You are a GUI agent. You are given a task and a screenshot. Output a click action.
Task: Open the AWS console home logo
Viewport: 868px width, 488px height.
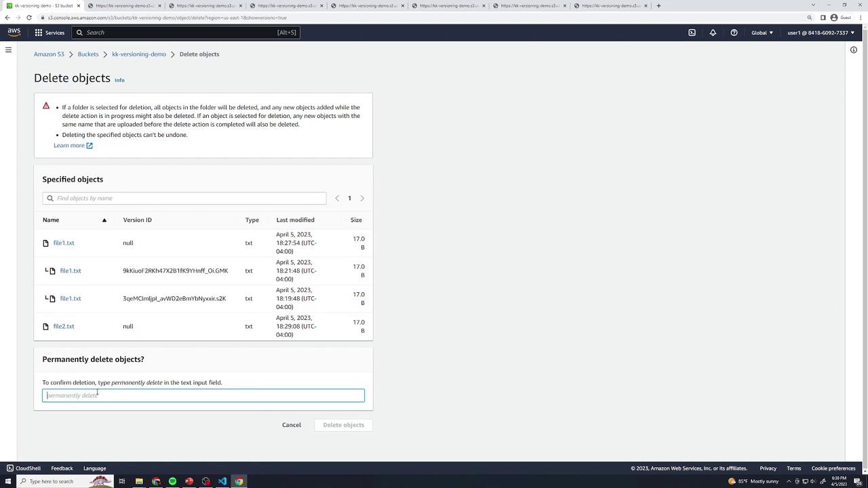(14, 32)
